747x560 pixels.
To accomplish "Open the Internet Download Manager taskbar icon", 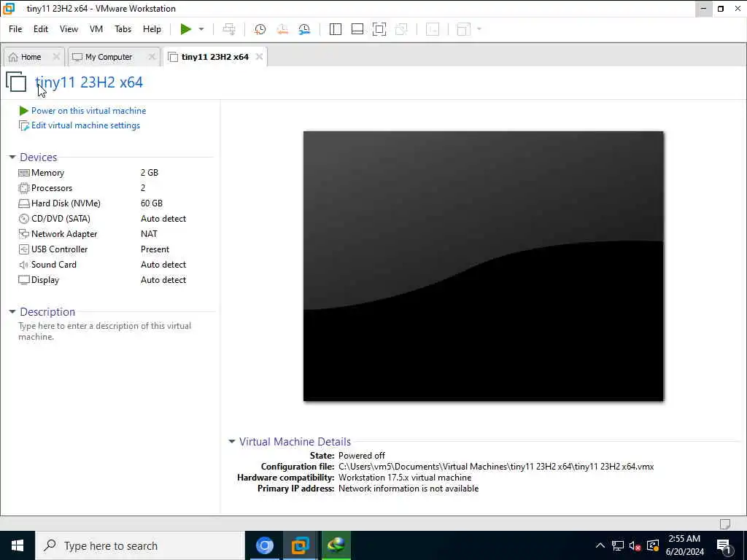I will [336, 545].
